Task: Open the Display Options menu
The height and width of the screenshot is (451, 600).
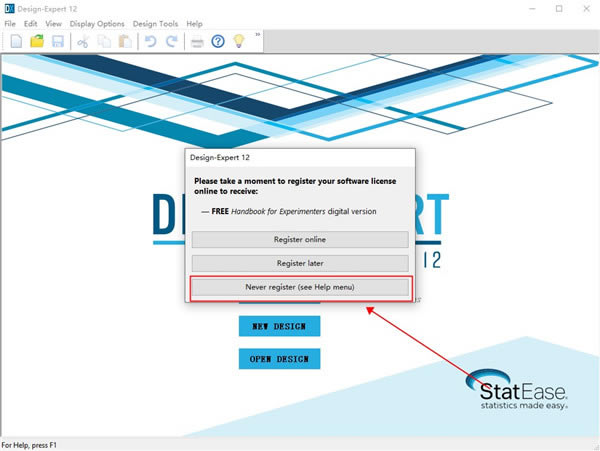Action: pos(97,23)
